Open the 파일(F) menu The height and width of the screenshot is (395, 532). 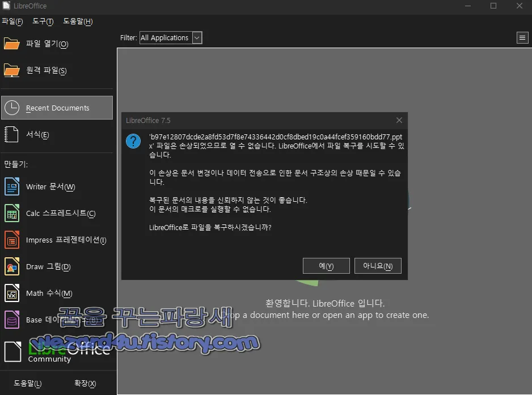tap(12, 22)
